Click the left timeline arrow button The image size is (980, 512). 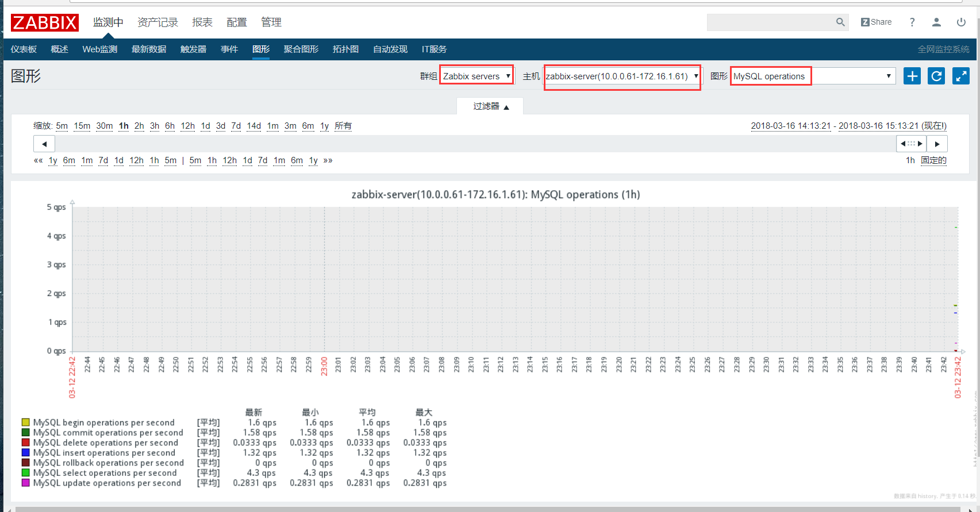[44, 144]
